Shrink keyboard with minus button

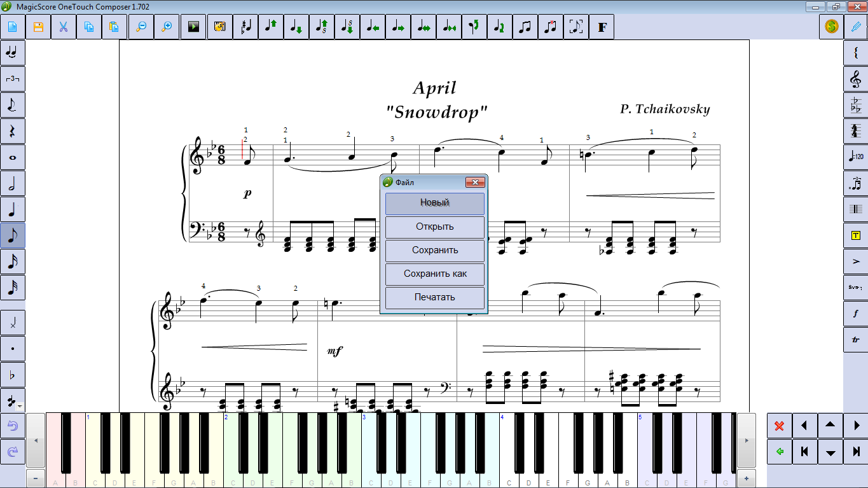36,478
